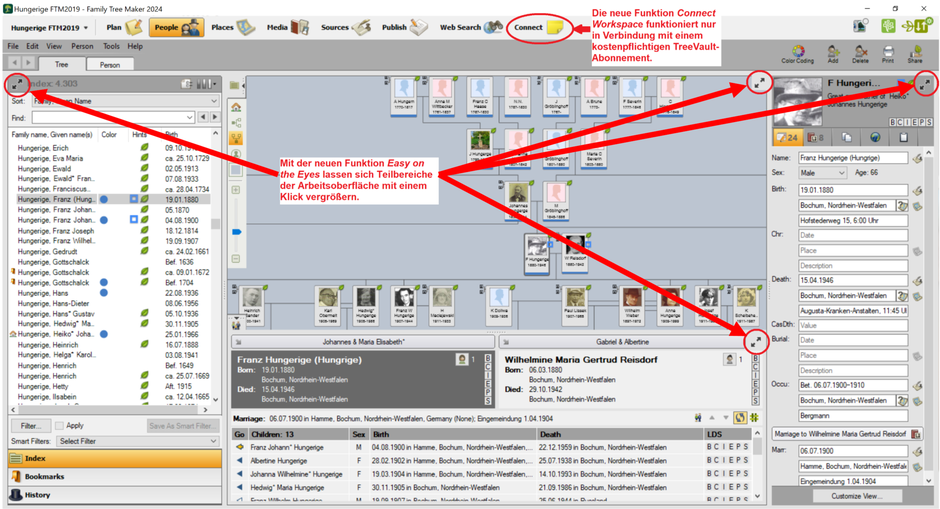Image resolution: width=940 pixels, height=509 pixels.
Task: Click blue color dot for Hungerige, Hans
Action: pyautogui.click(x=104, y=293)
